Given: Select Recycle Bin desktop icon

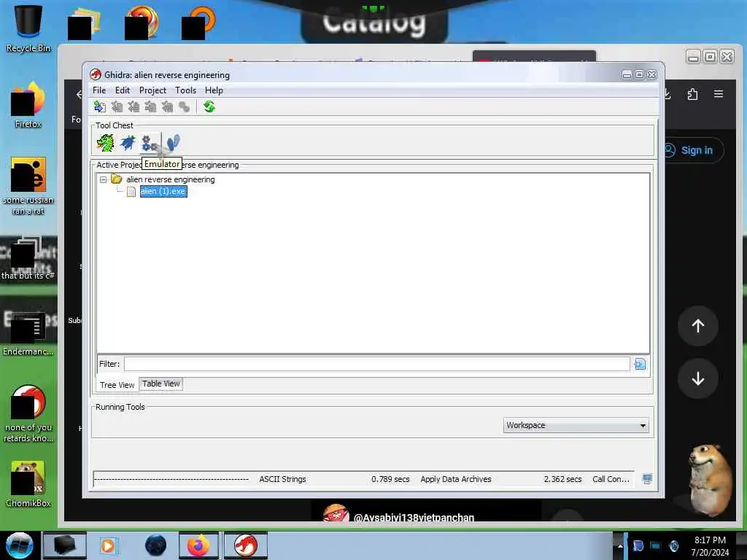Looking at the screenshot, I should 28,28.
